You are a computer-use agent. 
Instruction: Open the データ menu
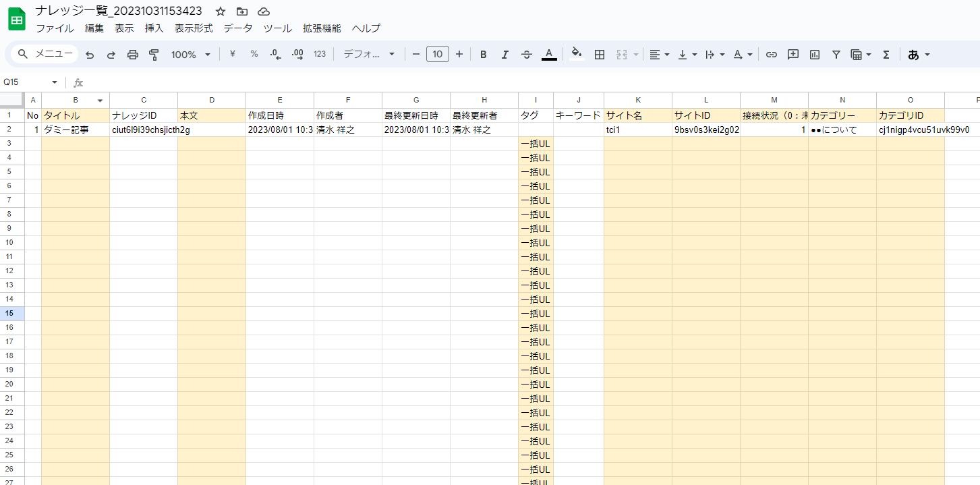pos(237,28)
